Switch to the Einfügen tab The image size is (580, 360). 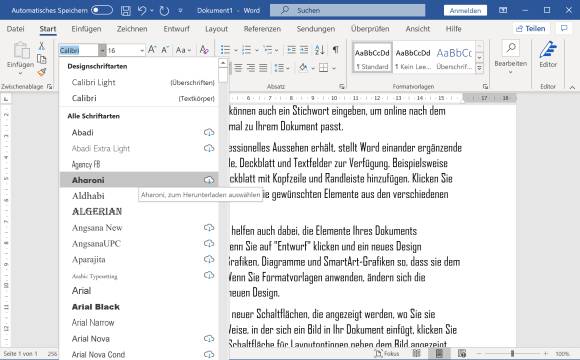[x=86, y=29]
